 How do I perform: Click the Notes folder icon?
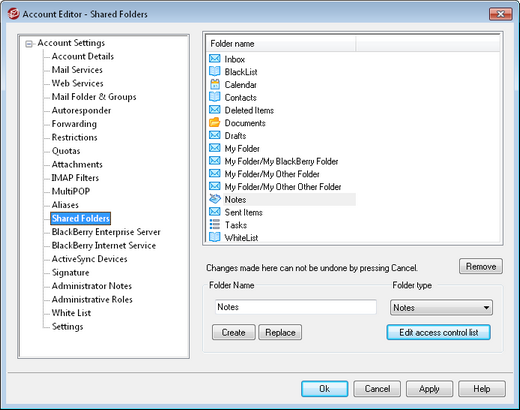pyautogui.click(x=215, y=199)
